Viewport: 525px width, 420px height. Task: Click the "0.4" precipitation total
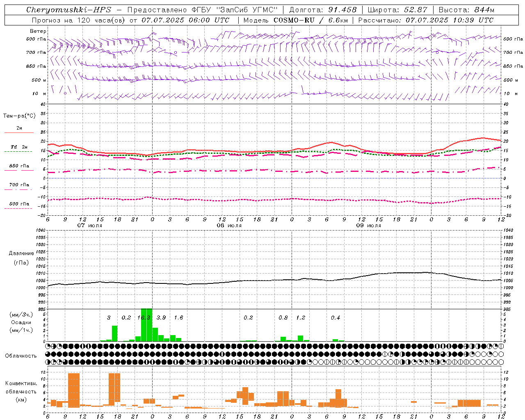click(x=336, y=317)
